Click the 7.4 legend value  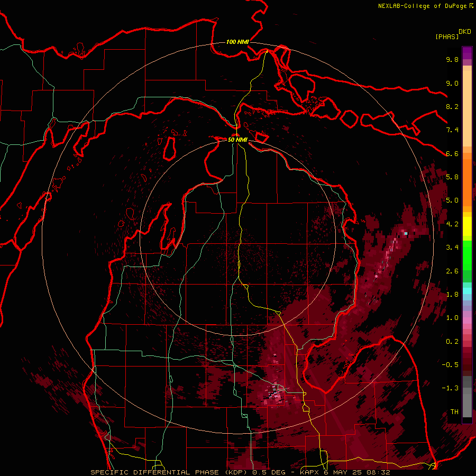tap(452, 130)
